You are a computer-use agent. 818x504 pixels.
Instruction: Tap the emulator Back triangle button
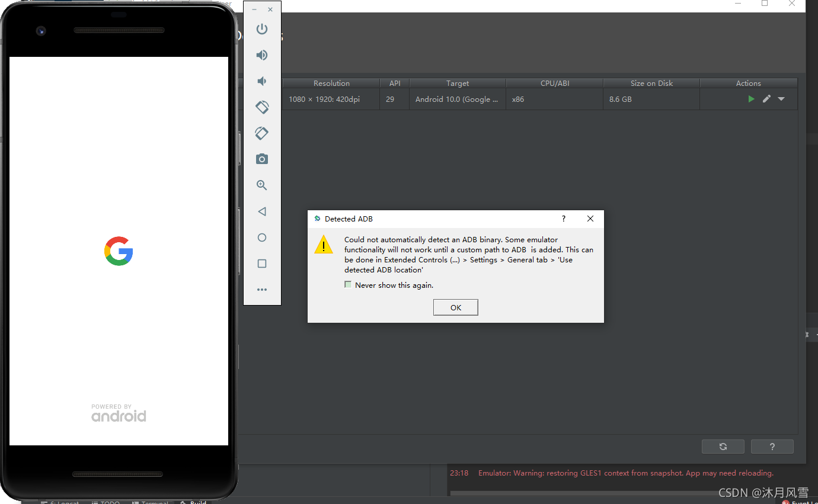tap(262, 211)
